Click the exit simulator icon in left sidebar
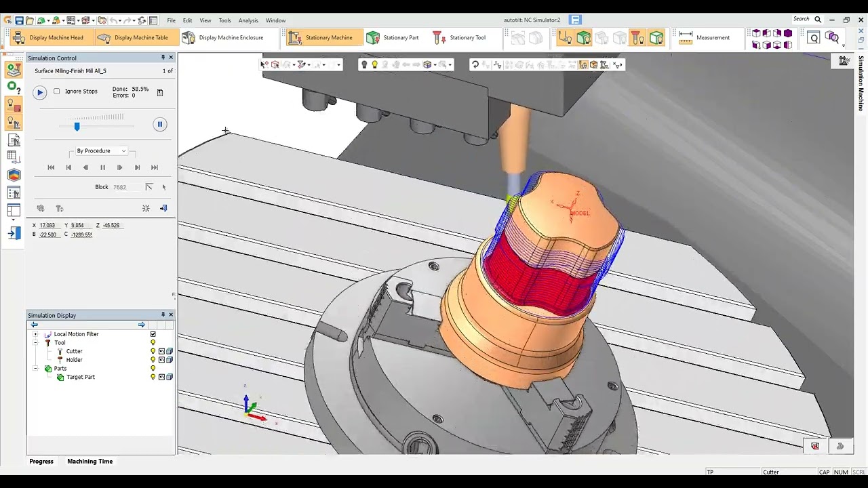Viewport: 868px width, 488px height. pyautogui.click(x=14, y=234)
